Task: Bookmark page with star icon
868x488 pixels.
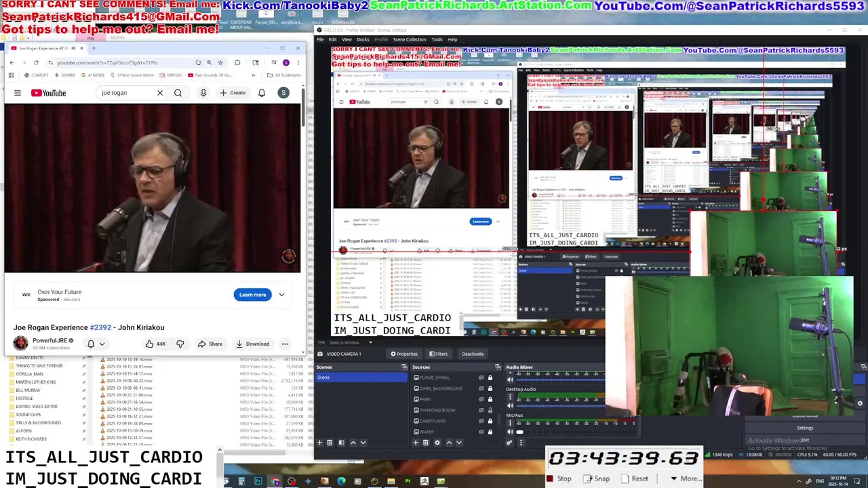Action: click(220, 62)
